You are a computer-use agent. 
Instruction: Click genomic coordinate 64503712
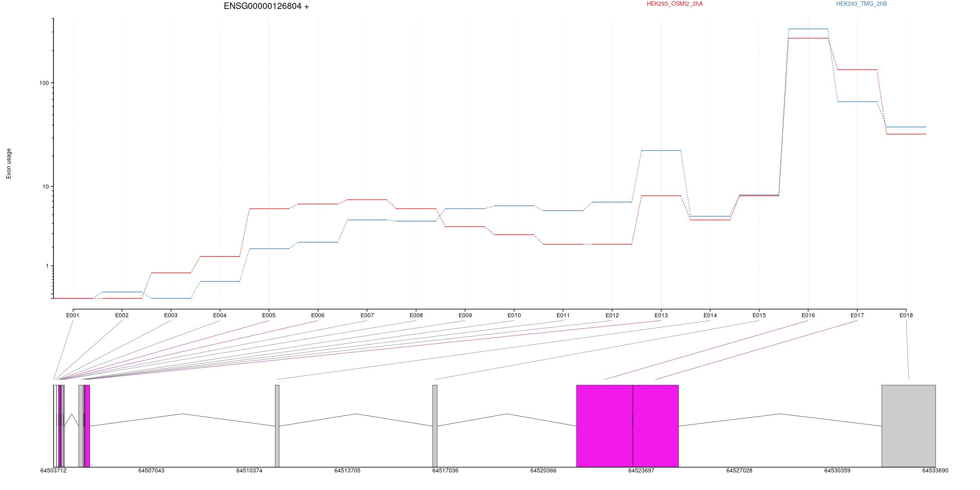(x=53, y=470)
